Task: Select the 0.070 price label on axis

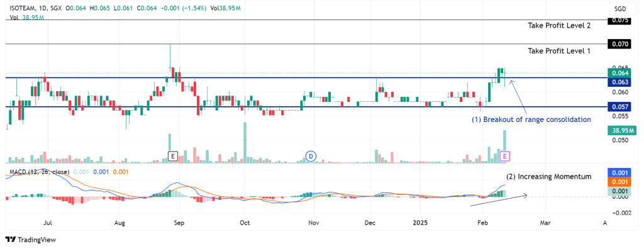Action: pos(619,43)
